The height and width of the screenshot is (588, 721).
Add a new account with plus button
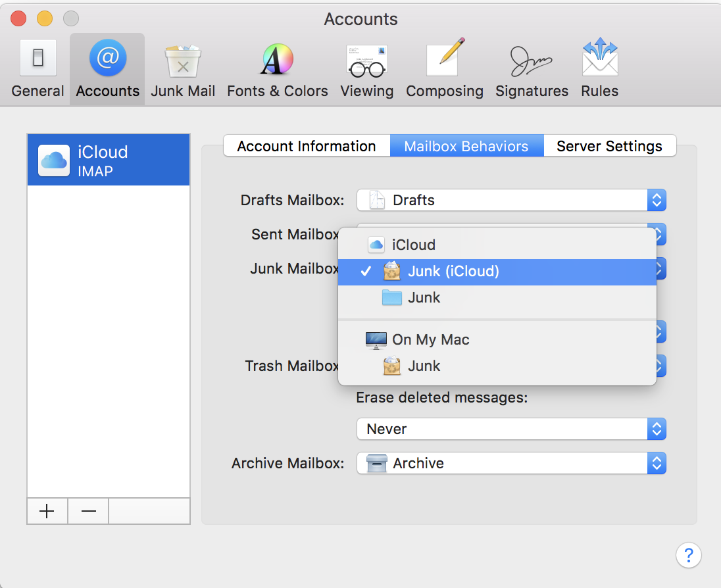pos(47,511)
